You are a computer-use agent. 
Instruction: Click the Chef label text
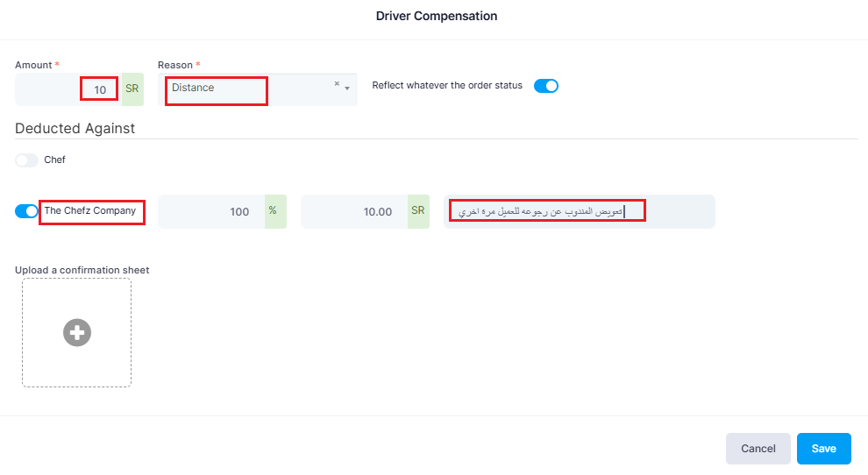pyautogui.click(x=55, y=160)
